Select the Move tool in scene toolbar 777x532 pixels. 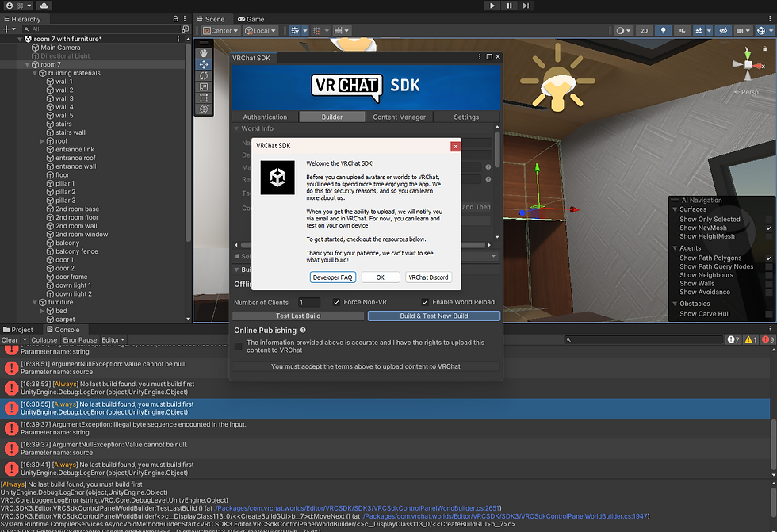(204, 64)
